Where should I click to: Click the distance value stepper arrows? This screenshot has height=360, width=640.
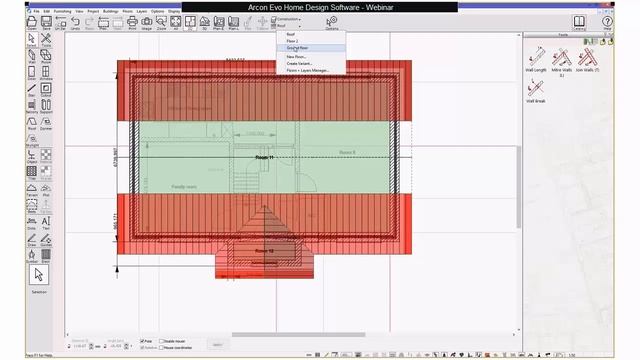(91, 346)
